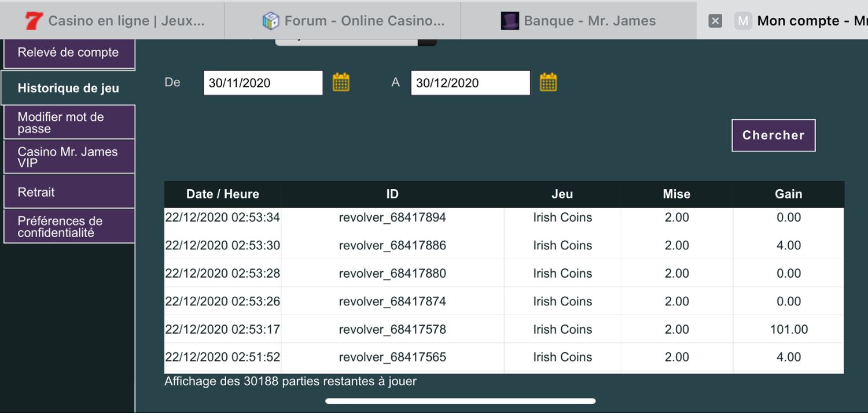Close the Mon compte browser tab
This screenshot has height=413, width=868.
(715, 21)
